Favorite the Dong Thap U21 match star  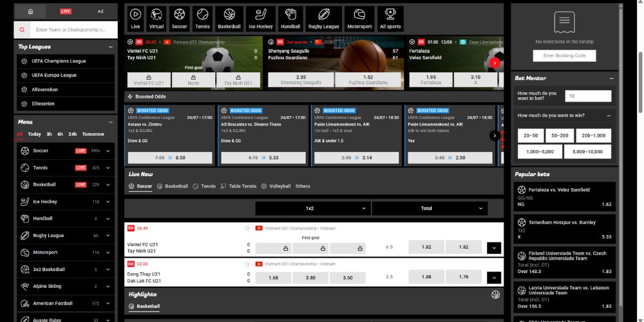247,264
